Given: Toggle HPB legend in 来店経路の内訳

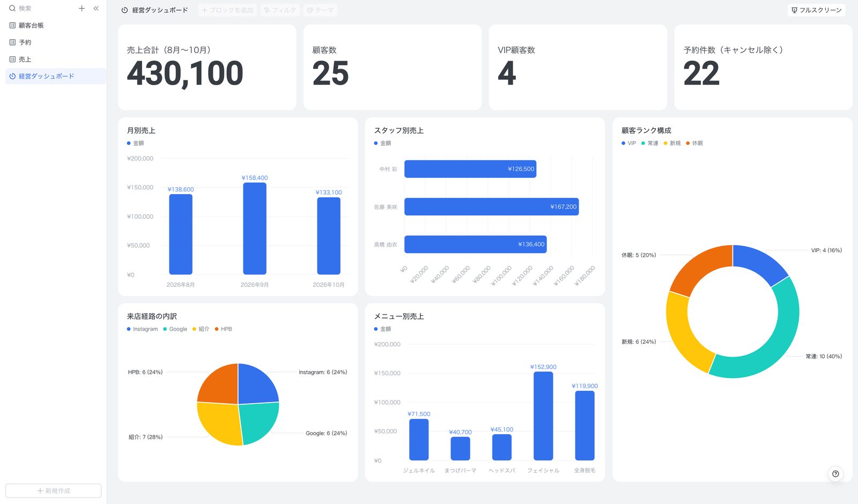Looking at the screenshot, I should click(223, 329).
